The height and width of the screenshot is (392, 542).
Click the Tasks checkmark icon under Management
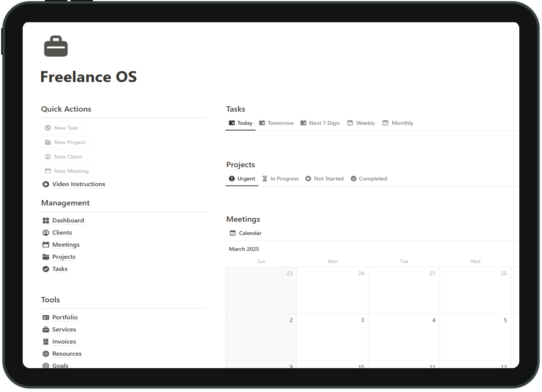coord(46,269)
